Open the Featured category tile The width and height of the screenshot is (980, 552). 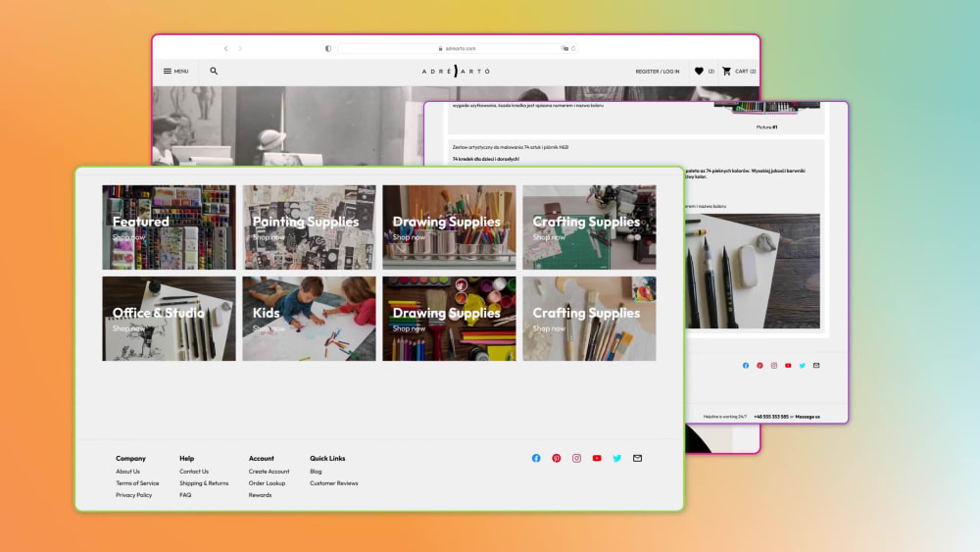(169, 226)
